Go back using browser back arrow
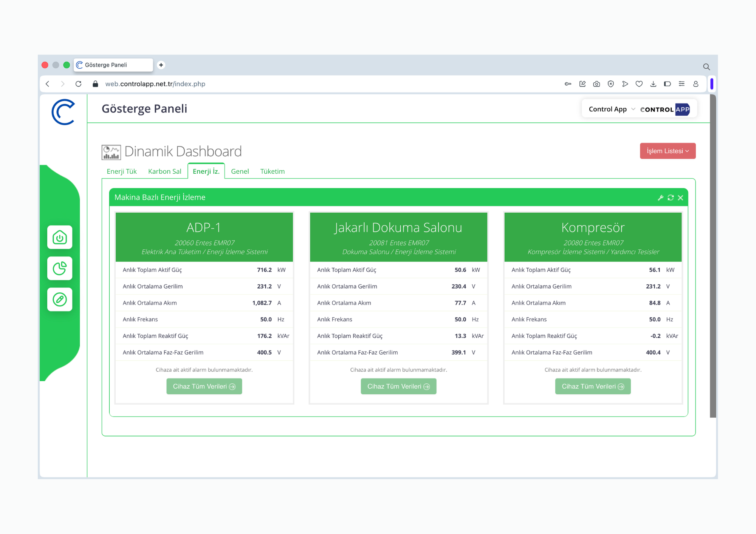The height and width of the screenshot is (534, 756). coord(48,84)
